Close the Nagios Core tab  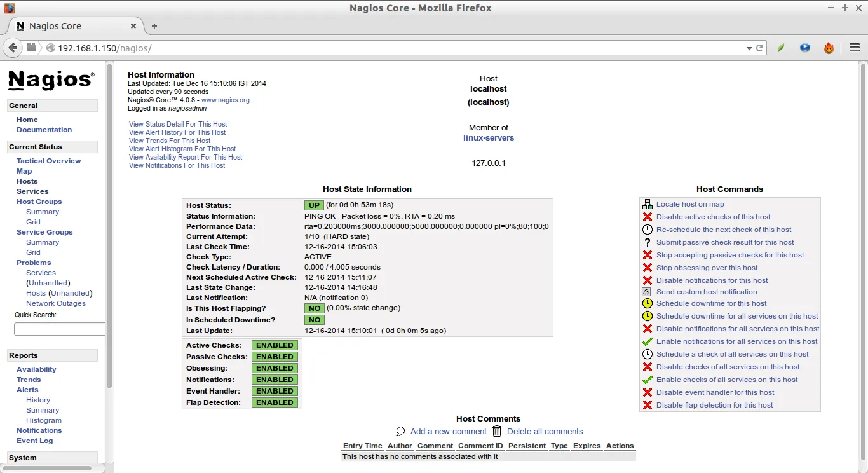click(133, 26)
